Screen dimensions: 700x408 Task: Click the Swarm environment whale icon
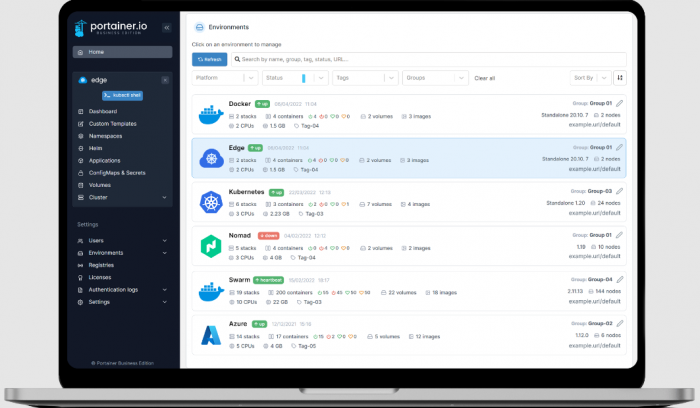click(x=211, y=291)
